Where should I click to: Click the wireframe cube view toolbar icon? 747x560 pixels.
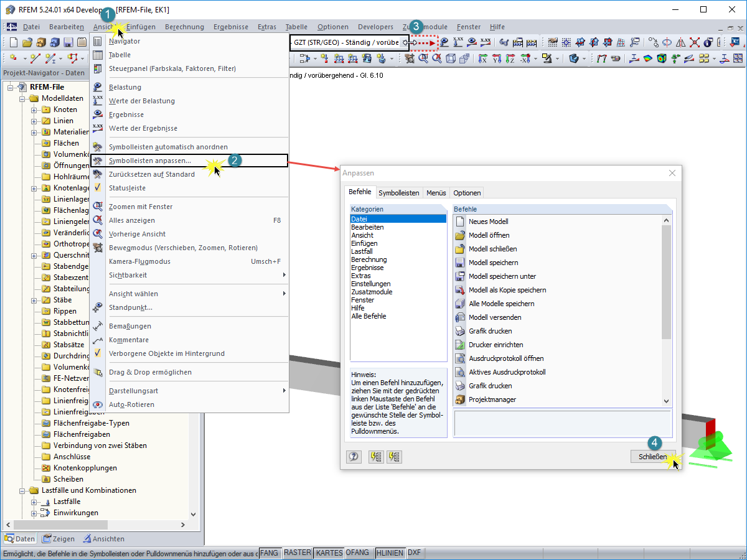click(451, 58)
